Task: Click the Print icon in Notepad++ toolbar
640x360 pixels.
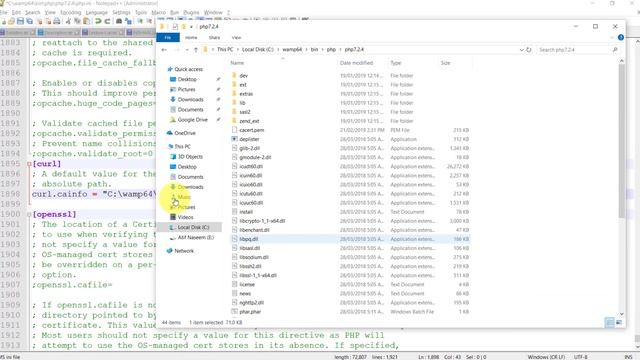Action: pos(57,21)
